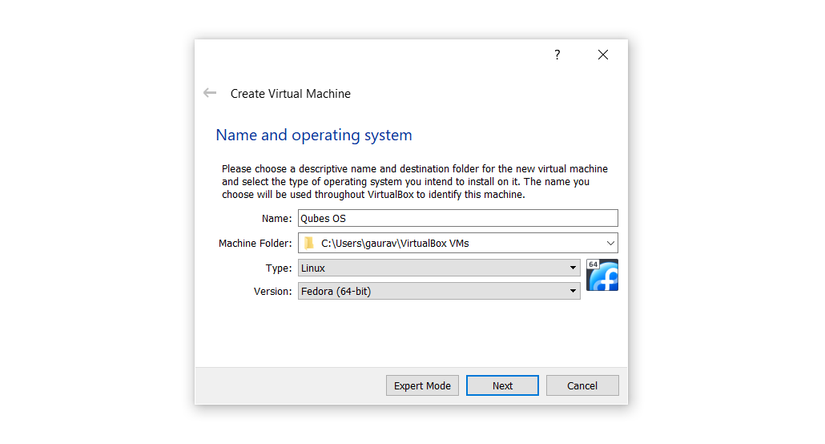
Task: Click the Type label
Action: 278,268
